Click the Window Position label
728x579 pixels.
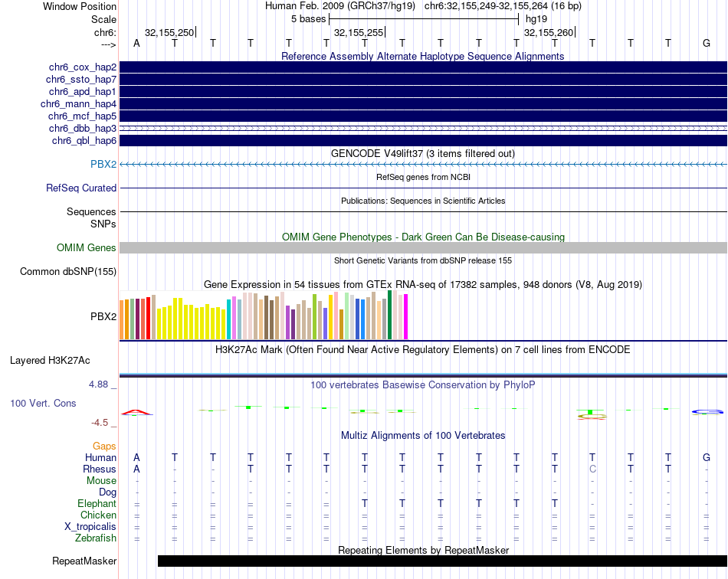tap(80, 6)
